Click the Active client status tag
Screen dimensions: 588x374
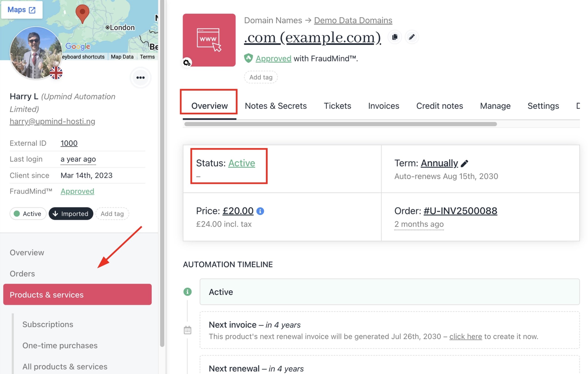point(28,214)
